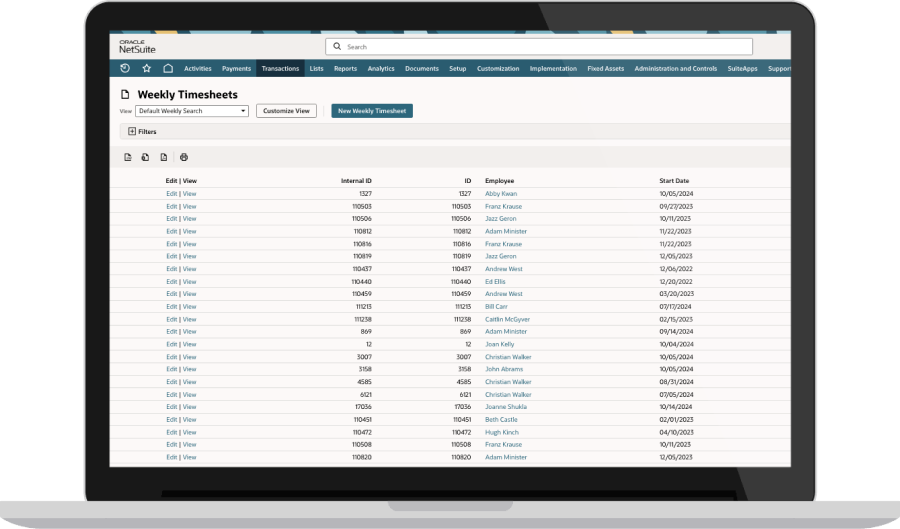Open the Recent Records history icon
The height and width of the screenshot is (529, 900).
124,69
